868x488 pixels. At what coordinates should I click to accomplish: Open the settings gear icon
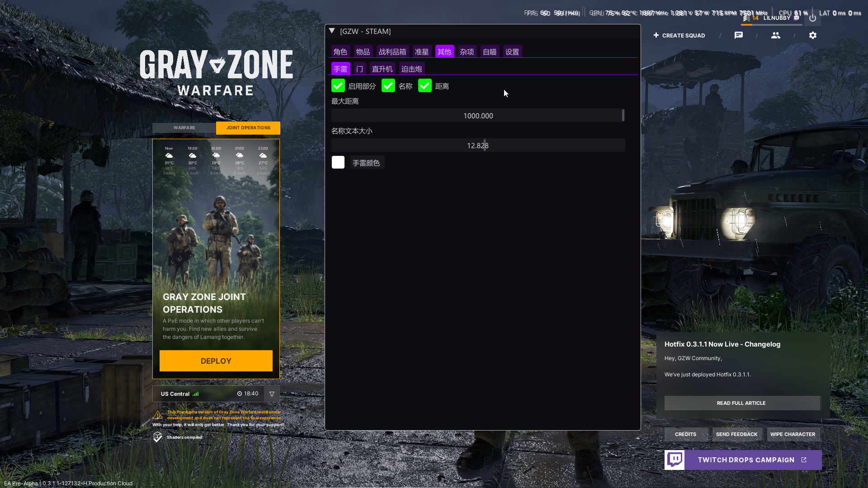812,35
